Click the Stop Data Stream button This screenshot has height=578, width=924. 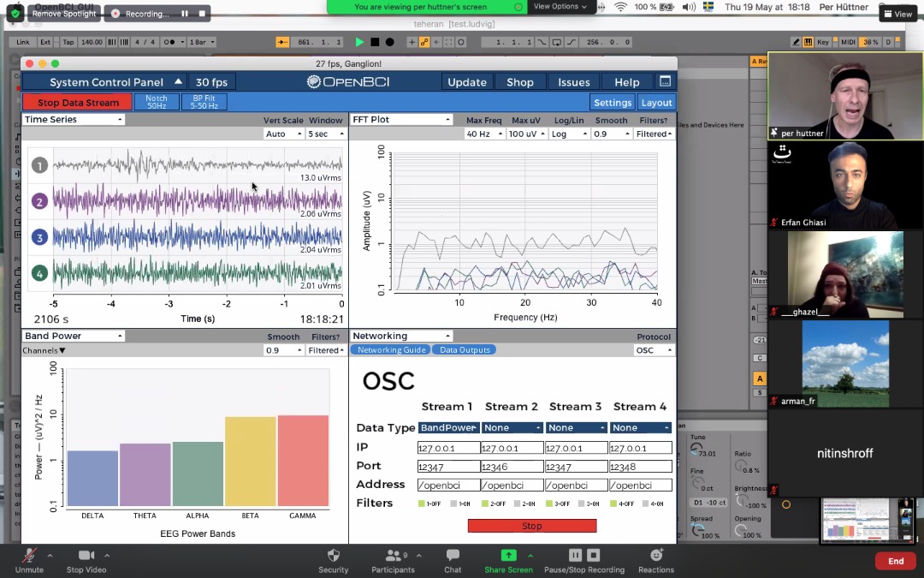click(78, 102)
